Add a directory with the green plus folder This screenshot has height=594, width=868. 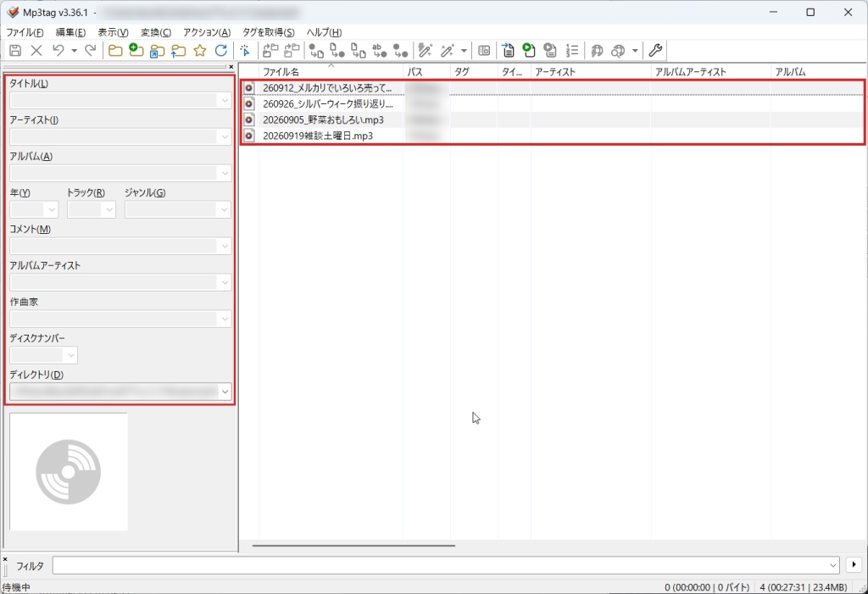(136, 51)
